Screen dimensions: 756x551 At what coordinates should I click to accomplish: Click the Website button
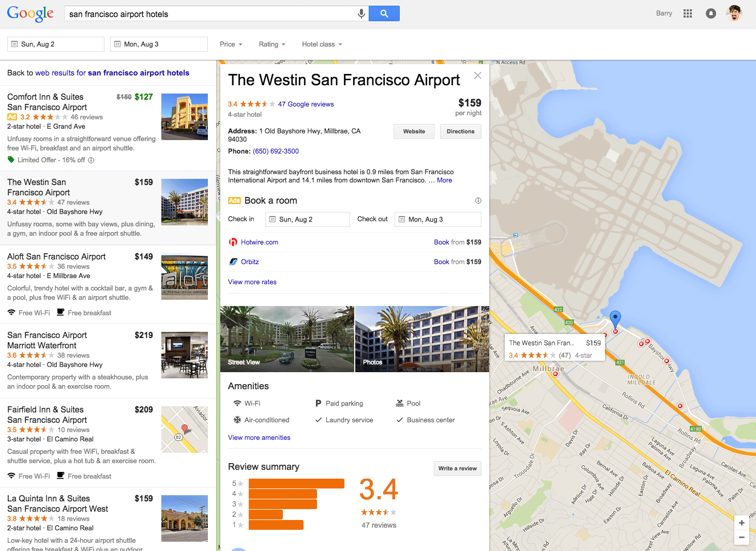414,131
